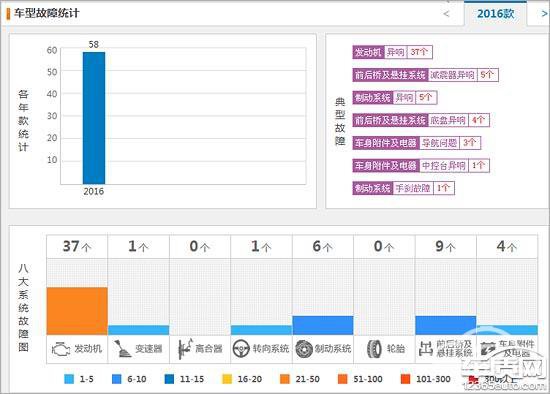Click the 1-5 legend color swatch

pos(69,379)
